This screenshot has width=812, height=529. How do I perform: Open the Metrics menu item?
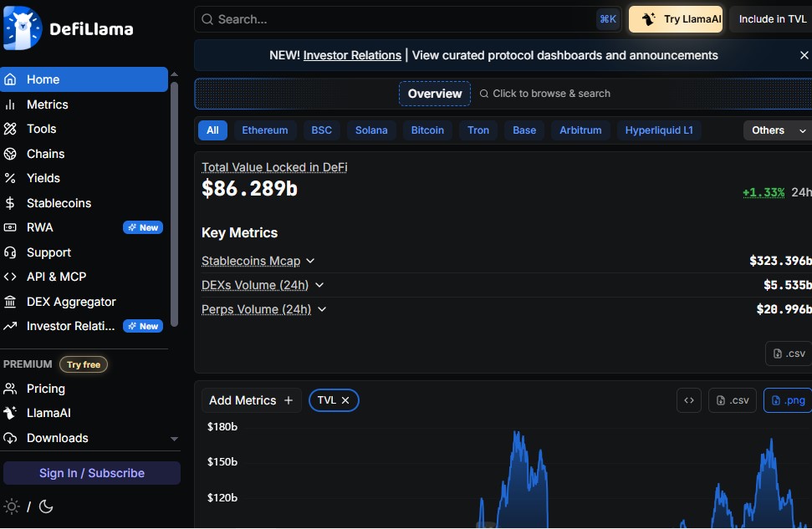pyautogui.click(x=84, y=104)
